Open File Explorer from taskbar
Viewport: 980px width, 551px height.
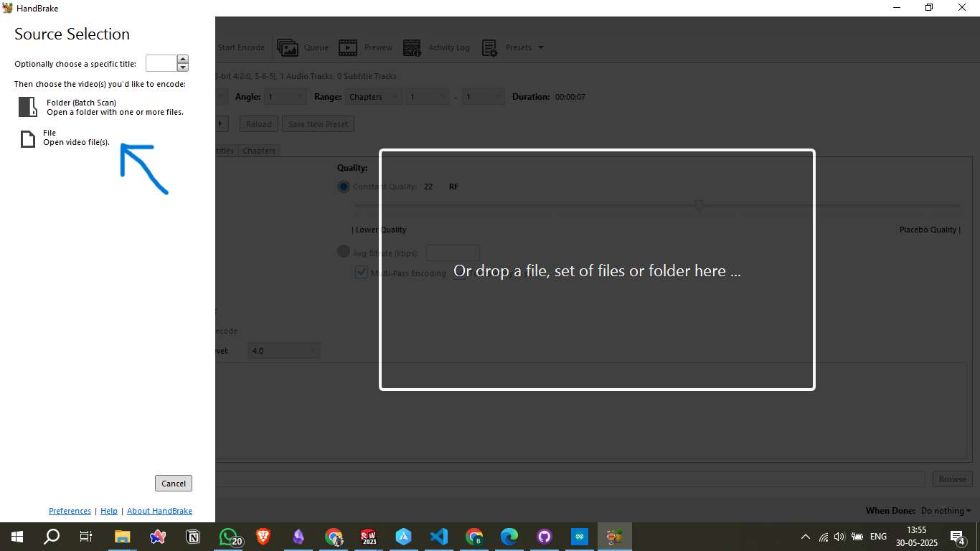[123, 537]
